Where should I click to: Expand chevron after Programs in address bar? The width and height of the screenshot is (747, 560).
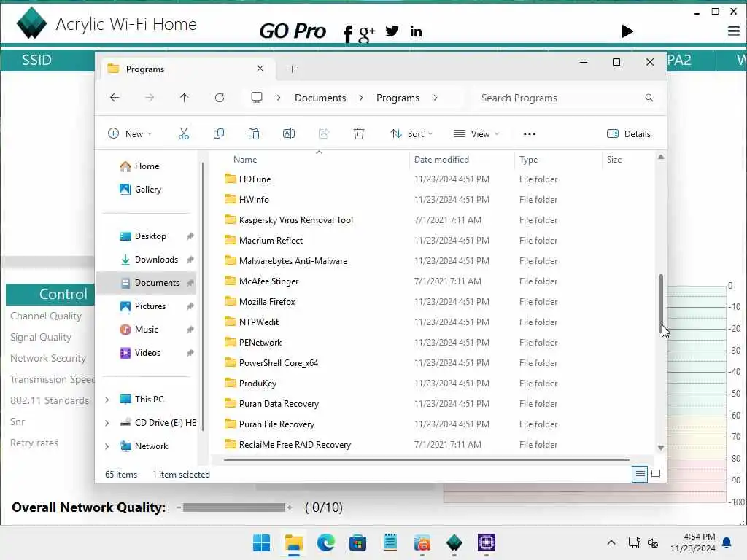pyautogui.click(x=436, y=98)
